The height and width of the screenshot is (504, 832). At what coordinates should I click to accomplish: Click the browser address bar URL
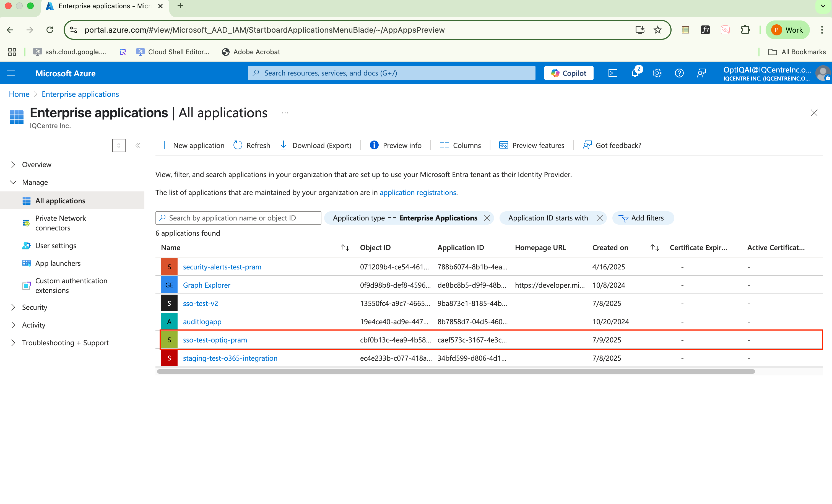(x=264, y=30)
